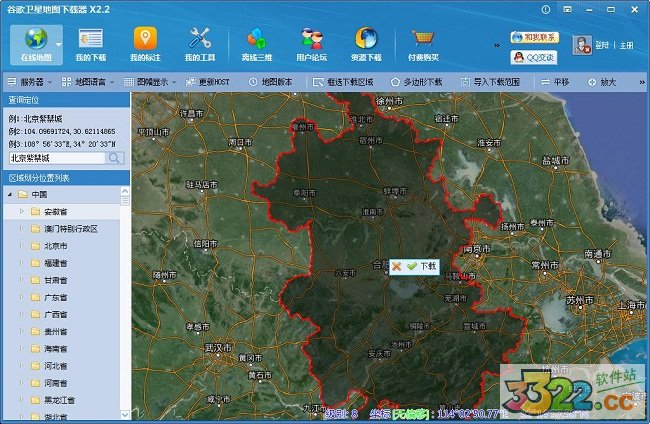Expand the 服务器 server dropdown
The width and height of the screenshot is (650, 424).
[x=36, y=81]
